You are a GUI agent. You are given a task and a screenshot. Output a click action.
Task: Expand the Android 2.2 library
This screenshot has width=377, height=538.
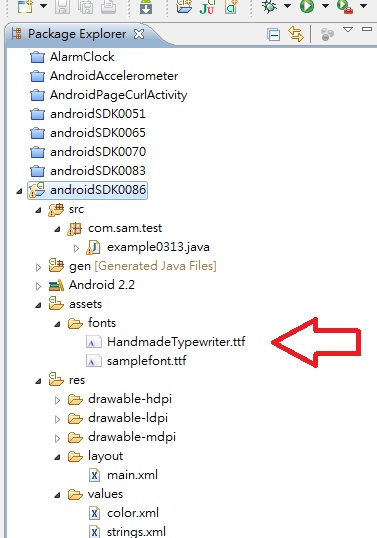tap(38, 286)
